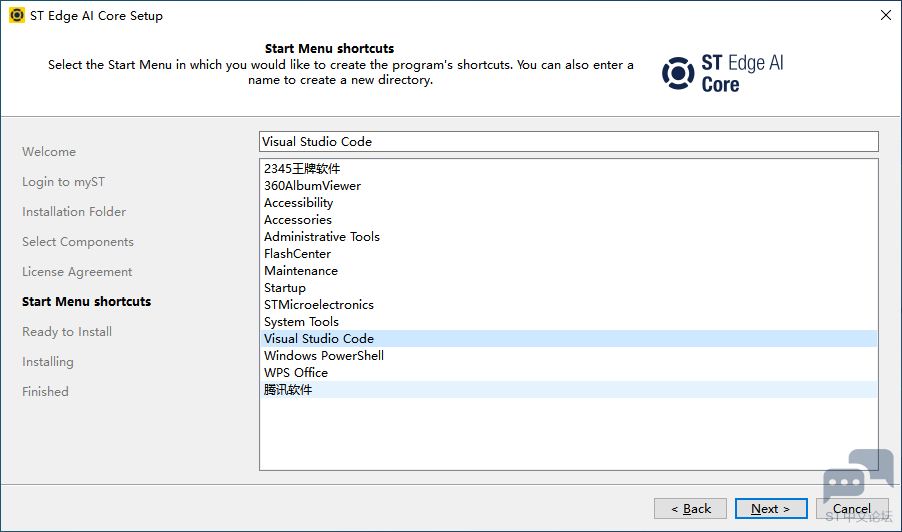Select the Maintenance folder
Viewport: 902px width, 532px height.
(x=568, y=270)
